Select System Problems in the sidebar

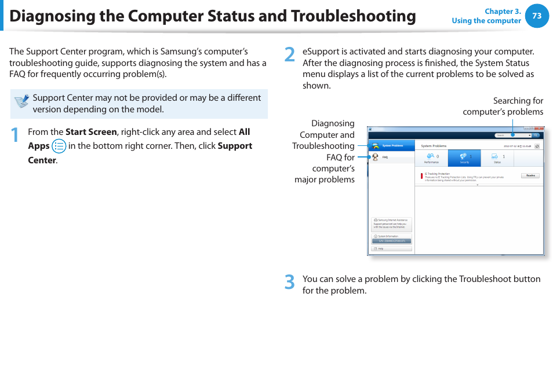[391, 145]
